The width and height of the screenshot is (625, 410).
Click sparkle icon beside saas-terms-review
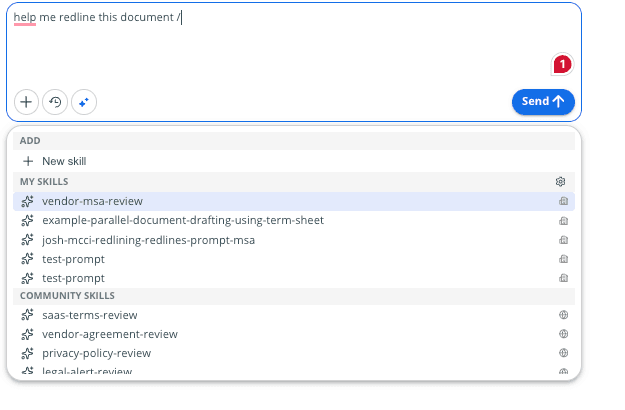(28, 315)
